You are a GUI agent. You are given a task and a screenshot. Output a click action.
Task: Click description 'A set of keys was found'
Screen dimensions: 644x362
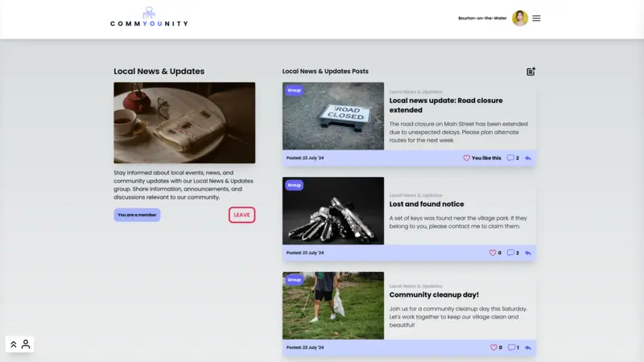click(x=458, y=222)
